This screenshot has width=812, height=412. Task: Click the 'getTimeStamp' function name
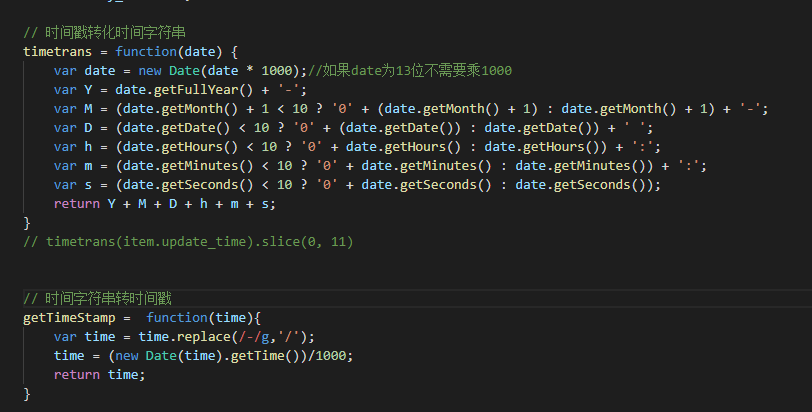tap(69, 318)
